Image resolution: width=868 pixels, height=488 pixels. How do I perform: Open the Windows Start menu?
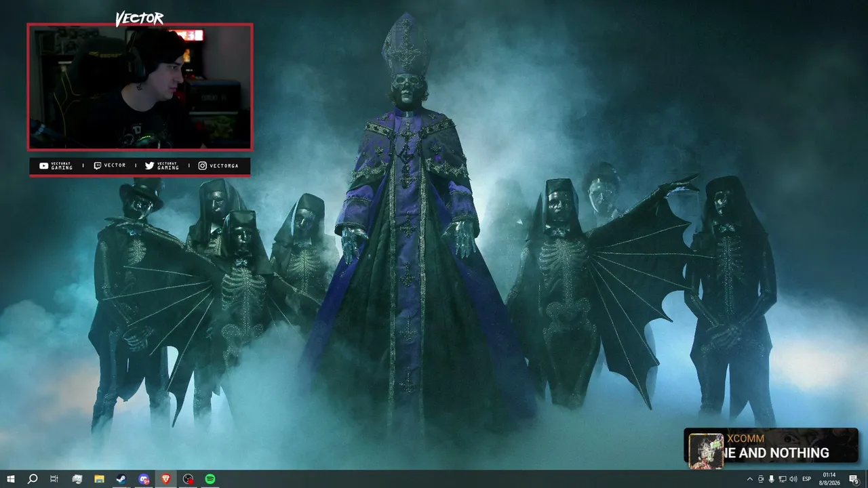[11, 479]
